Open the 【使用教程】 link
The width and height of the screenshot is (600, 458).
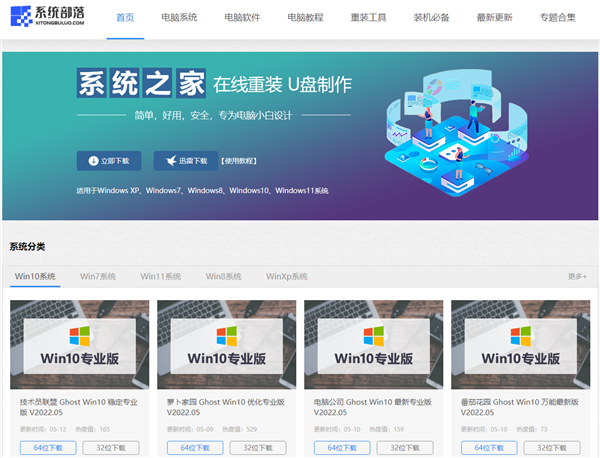[239, 161]
